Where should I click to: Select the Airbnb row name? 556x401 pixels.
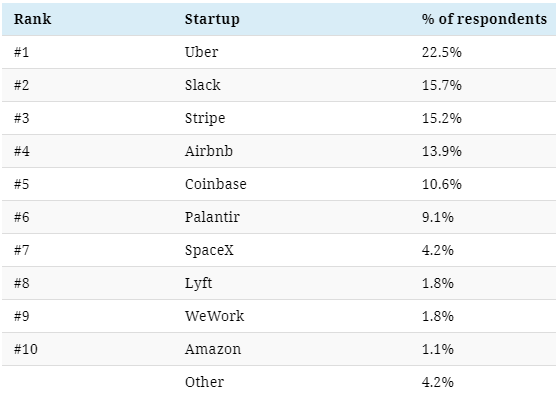click(209, 151)
